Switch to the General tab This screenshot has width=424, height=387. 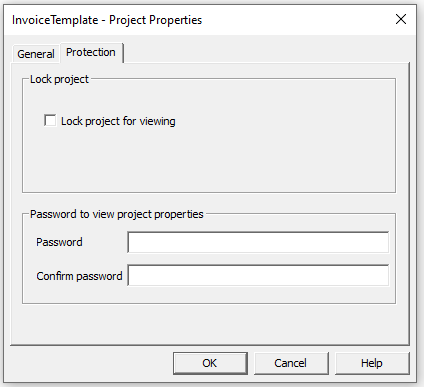tap(36, 54)
